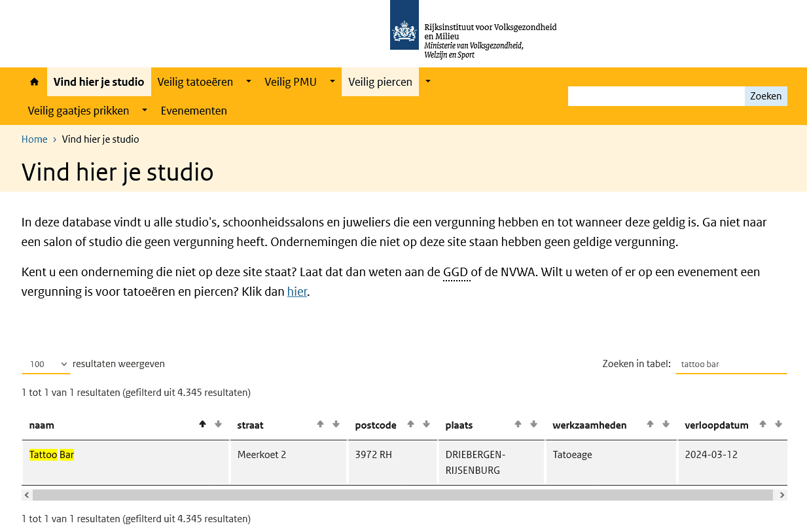Click the horizontal table scrollbar track
The image size is (807, 532).
pyautogui.click(x=403, y=495)
